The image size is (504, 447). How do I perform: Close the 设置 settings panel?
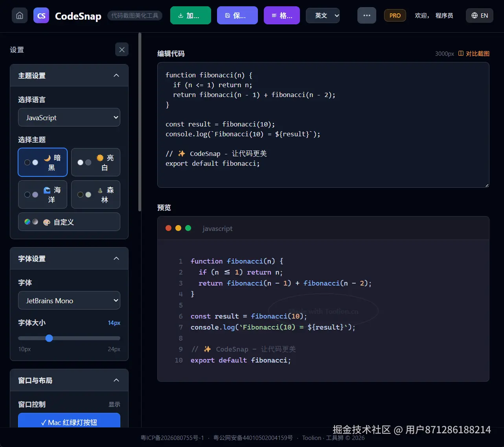(122, 49)
